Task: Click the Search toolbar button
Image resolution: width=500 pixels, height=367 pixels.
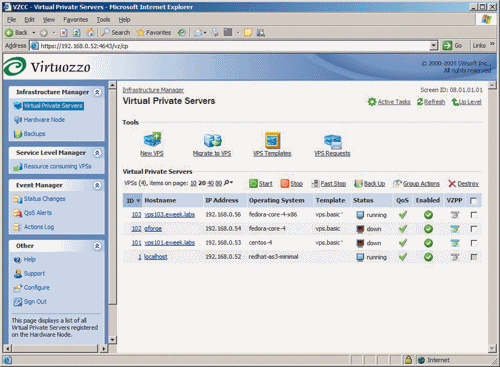Action: pos(116,33)
